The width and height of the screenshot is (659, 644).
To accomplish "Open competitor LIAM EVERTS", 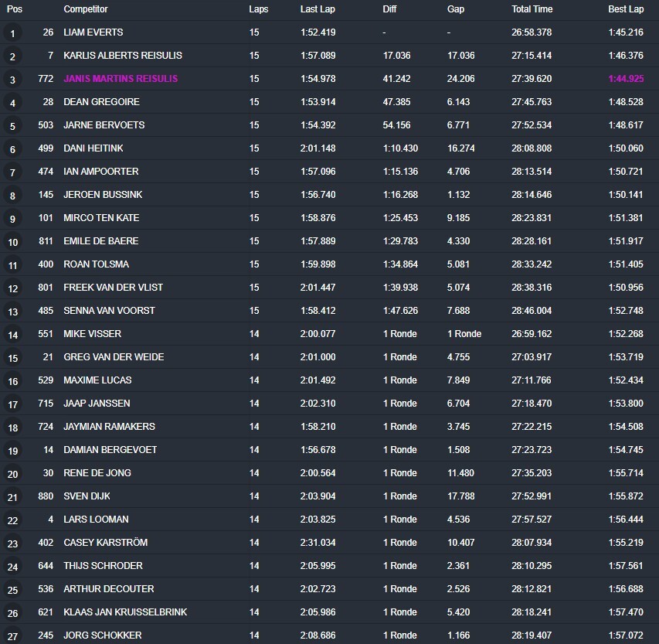I will tap(93, 32).
